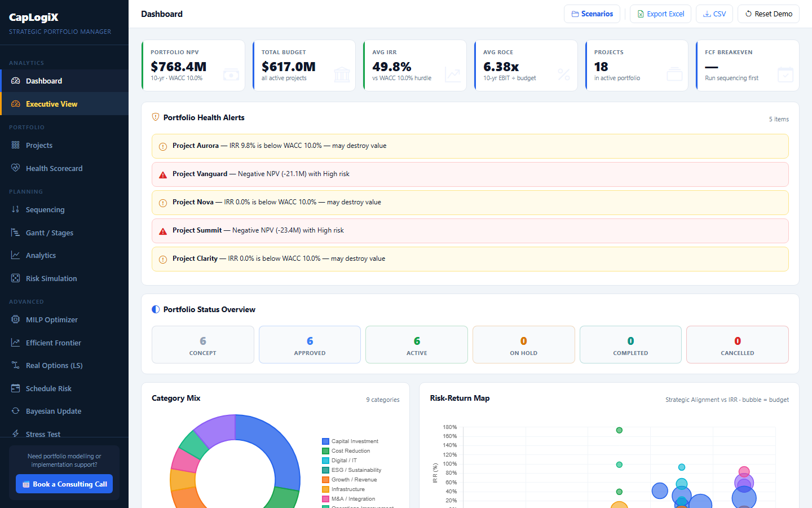Open the MILP Optimizer section
The image size is (812, 508).
tap(64, 319)
